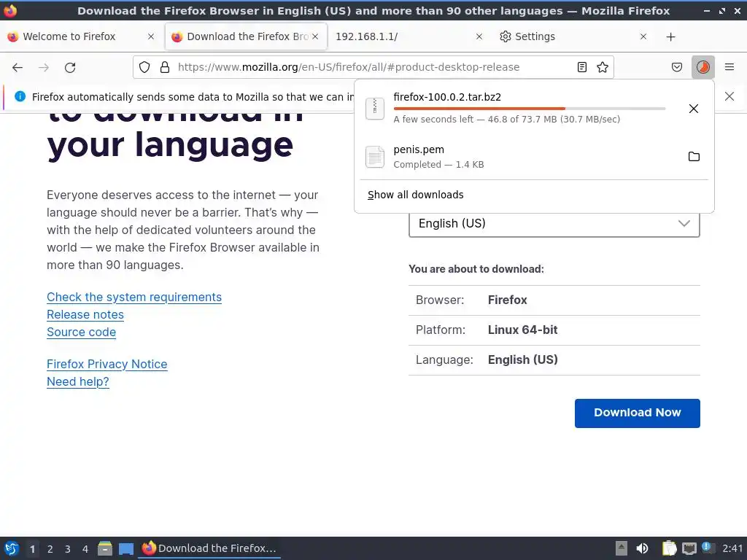Click the padlock site information icon
Image resolution: width=747 pixels, height=560 pixels.
(165, 67)
